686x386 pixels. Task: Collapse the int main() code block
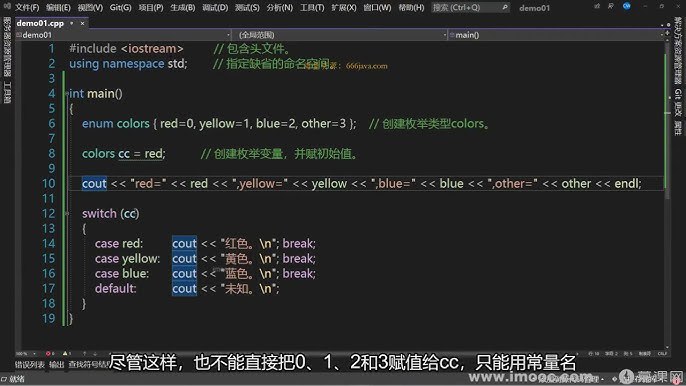67,93
